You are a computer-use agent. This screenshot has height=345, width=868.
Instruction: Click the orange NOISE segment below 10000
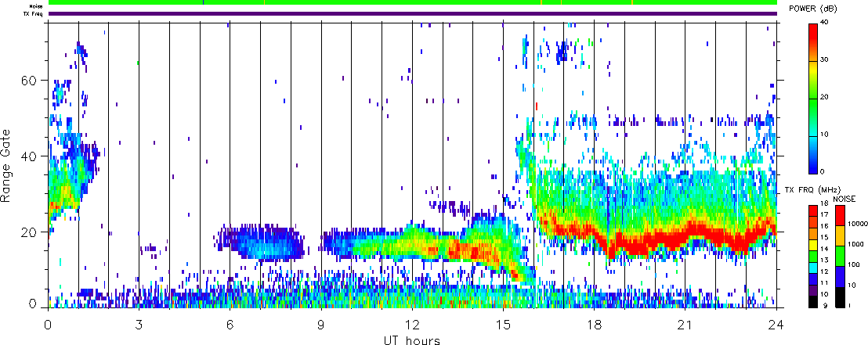tap(841, 235)
